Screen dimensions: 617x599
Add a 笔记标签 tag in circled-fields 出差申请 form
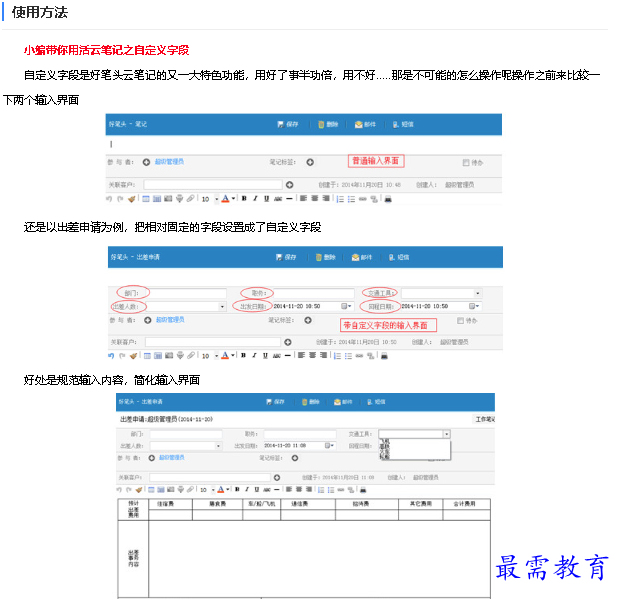click(308, 320)
